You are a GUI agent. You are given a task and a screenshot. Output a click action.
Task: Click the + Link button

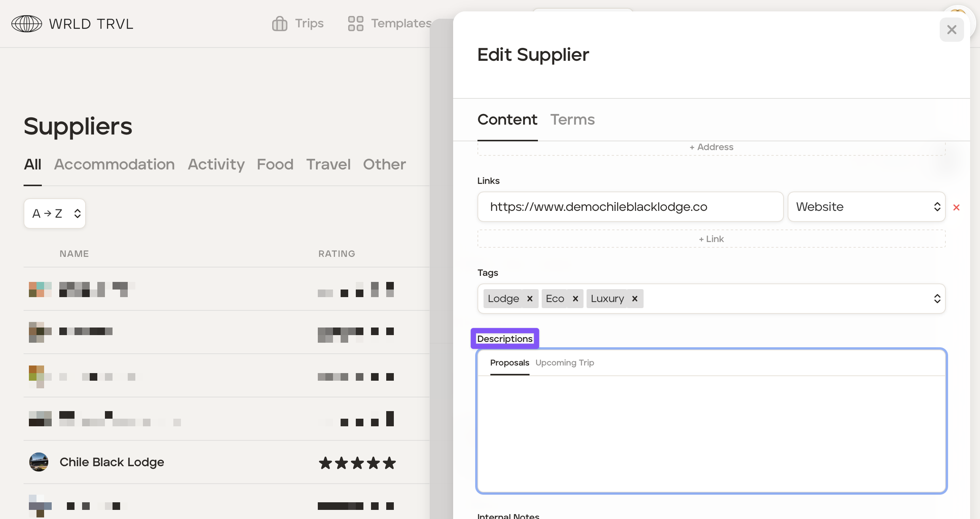[710, 239]
